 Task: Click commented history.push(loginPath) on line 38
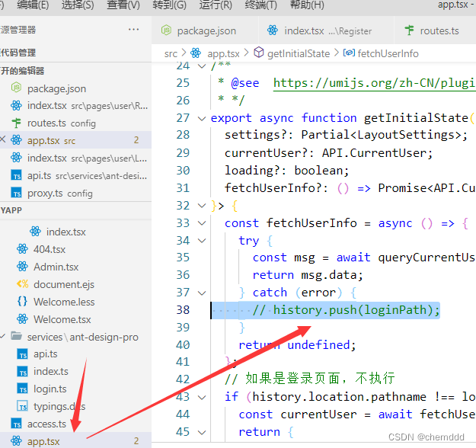[x=346, y=310]
